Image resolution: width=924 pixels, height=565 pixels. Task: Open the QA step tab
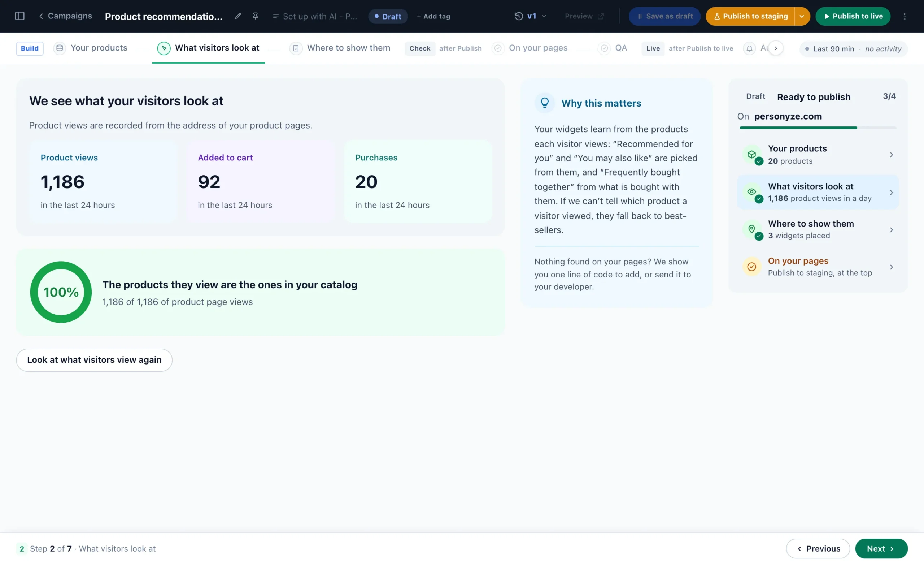pos(613,48)
